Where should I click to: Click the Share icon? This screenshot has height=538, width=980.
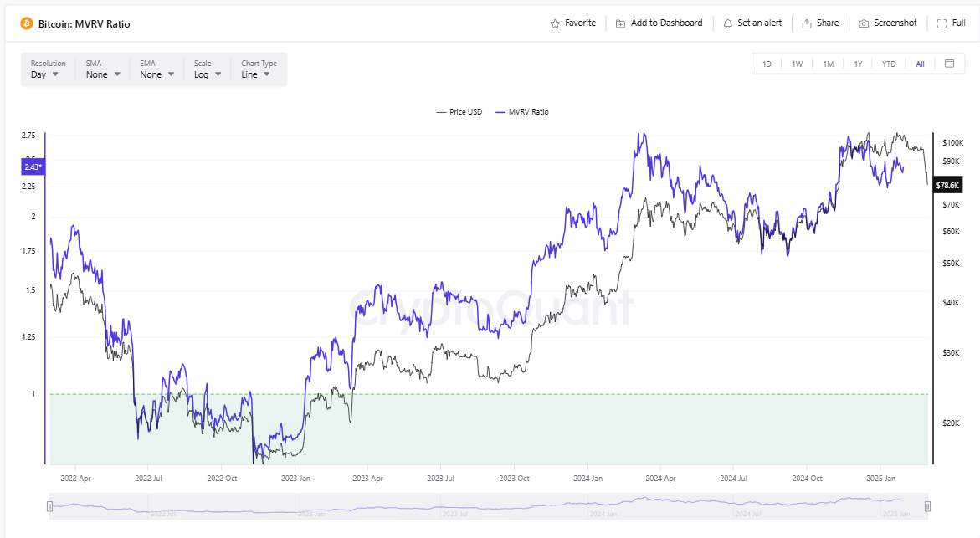point(807,23)
